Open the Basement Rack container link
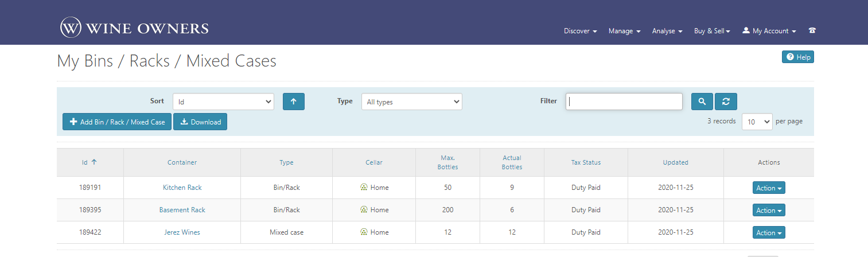The image size is (868, 257). pyautogui.click(x=182, y=210)
